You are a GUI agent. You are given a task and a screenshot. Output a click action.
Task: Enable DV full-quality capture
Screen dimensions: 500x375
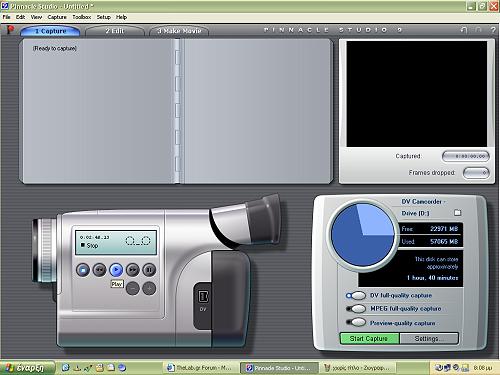click(356, 295)
